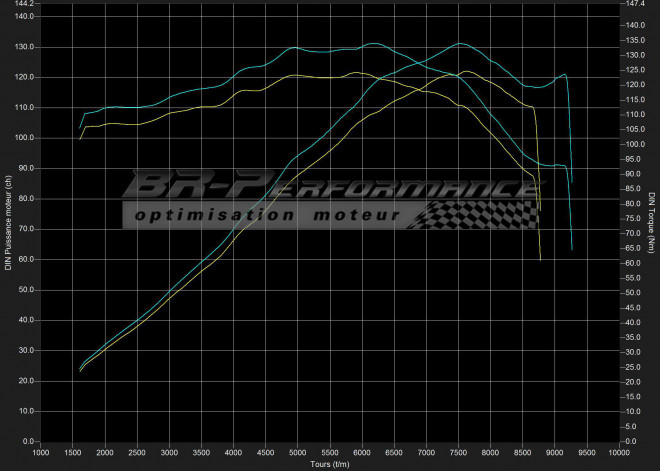Click the "DIN Puissance moteur (ch)" axis title
This screenshot has height=471, width=660.
pyautogui.click(x=8, y=222)
